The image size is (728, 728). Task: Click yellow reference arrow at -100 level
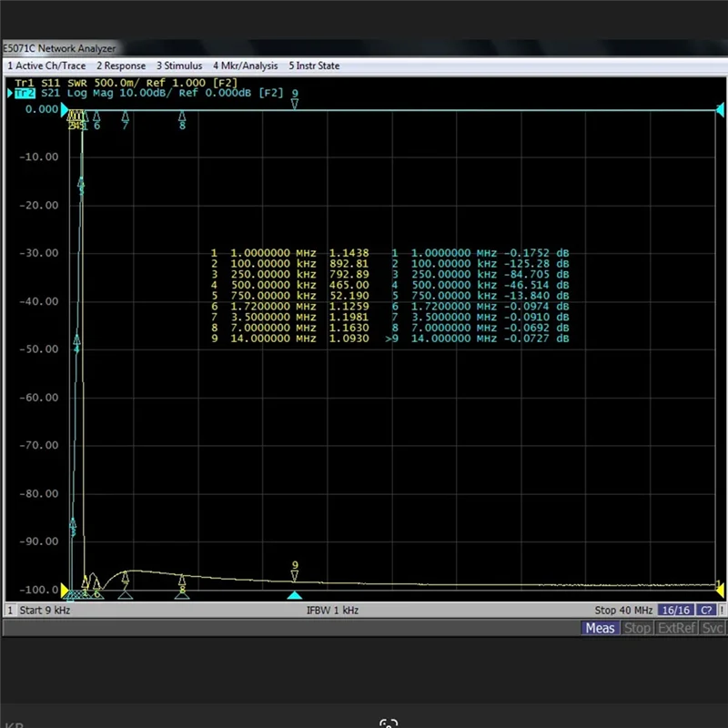click(65, 590)
